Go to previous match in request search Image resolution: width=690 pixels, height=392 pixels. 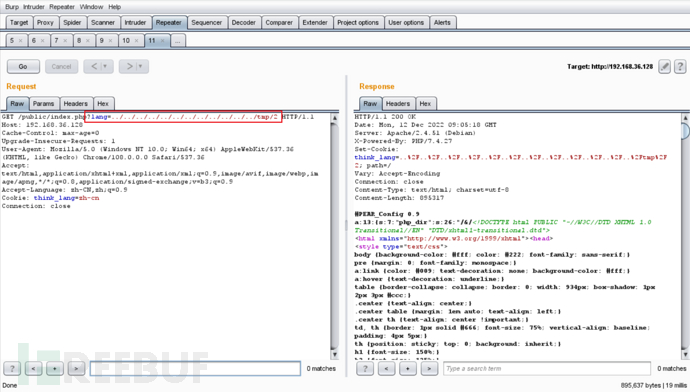tap(33, 368)
